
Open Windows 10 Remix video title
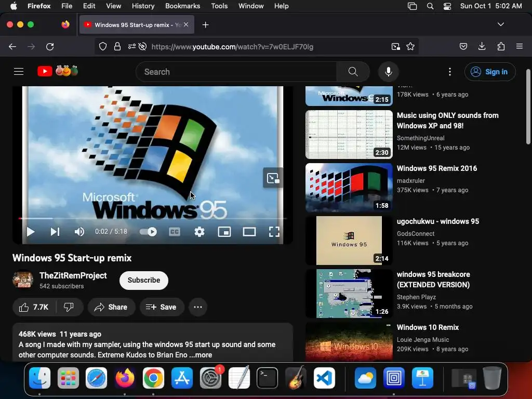click(x=428, y=327)
